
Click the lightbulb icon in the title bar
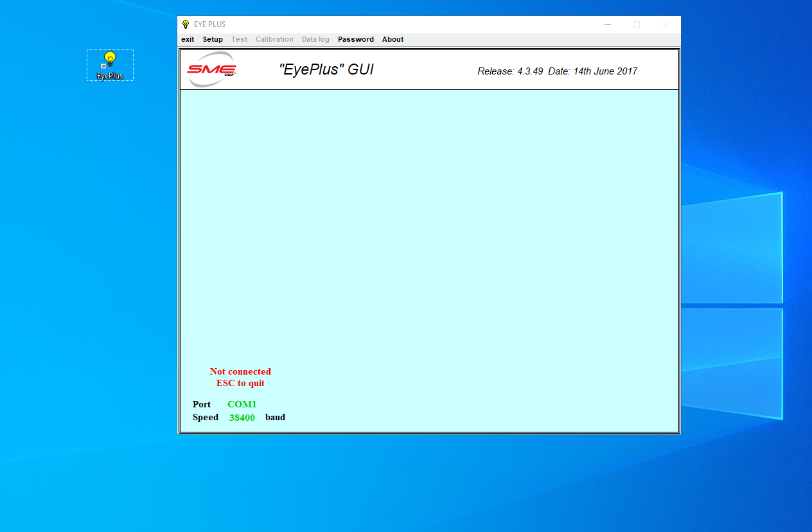coord(185,24)
